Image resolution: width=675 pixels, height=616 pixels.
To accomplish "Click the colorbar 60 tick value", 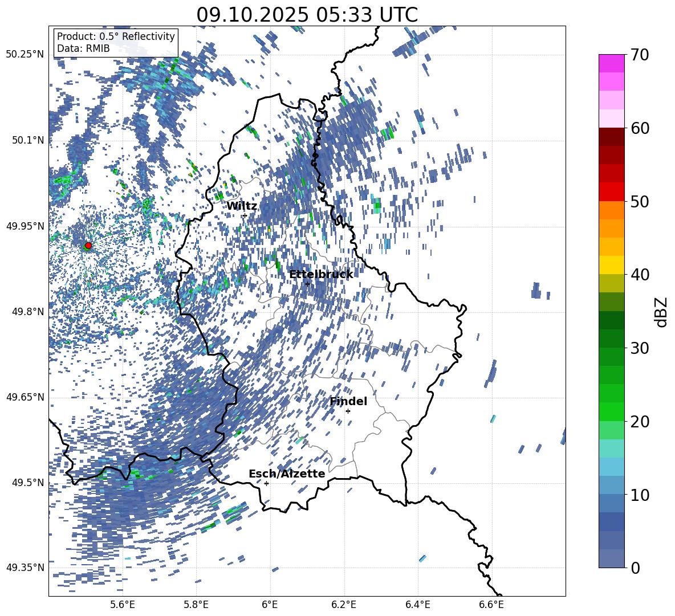I will click(640, 128).
